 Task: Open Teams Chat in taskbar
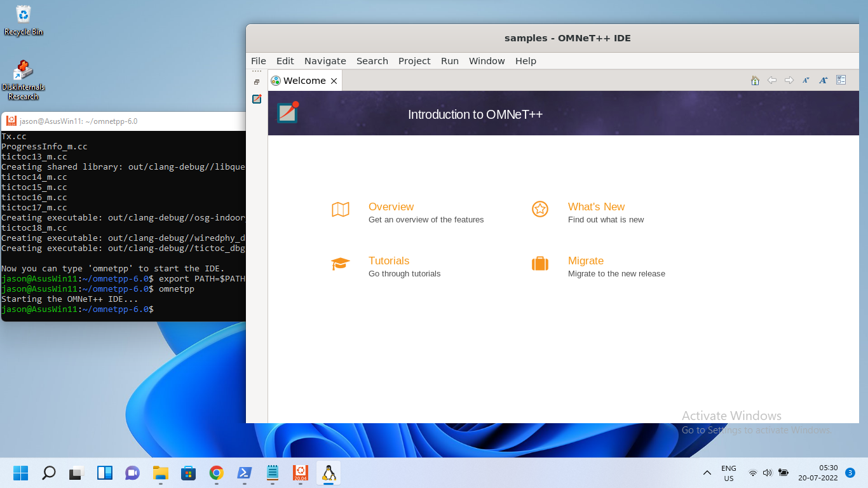coord(132,473)
